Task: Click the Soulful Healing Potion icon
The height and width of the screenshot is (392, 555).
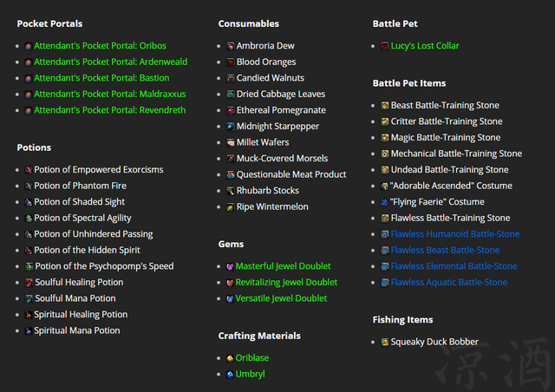Action: tap(29, 283)
